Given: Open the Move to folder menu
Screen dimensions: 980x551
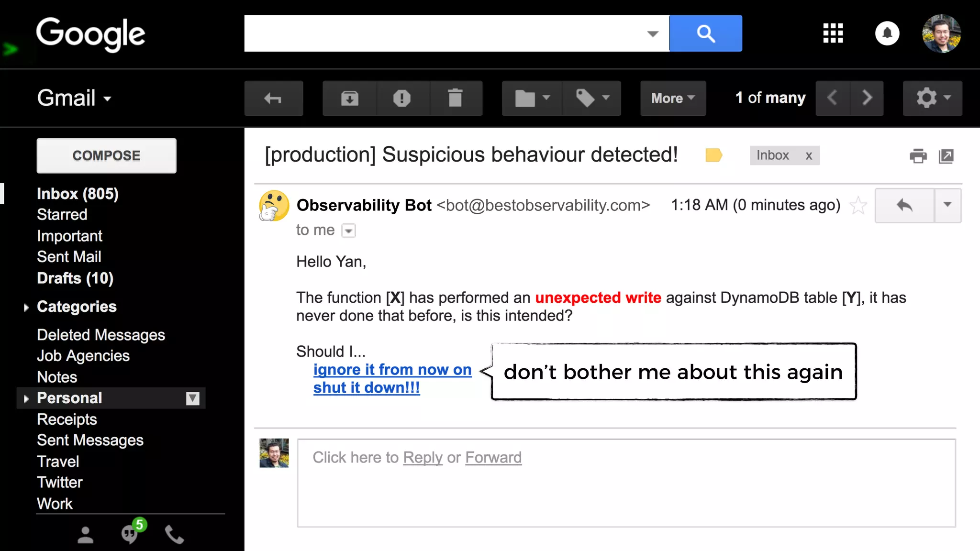Looking at the screenshot, I should [532, 99].
